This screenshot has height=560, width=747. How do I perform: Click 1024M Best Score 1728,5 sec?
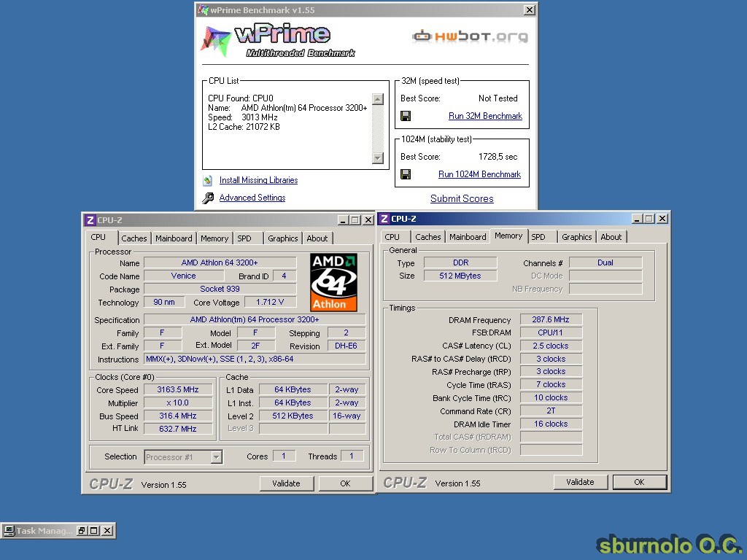pos(498,157)
